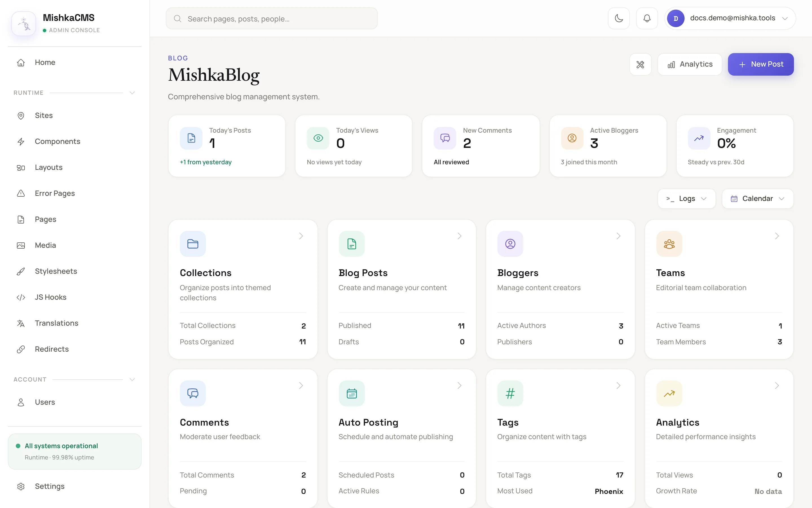
Task: Open JS Hooks in the sidebar
Action: 74,297
